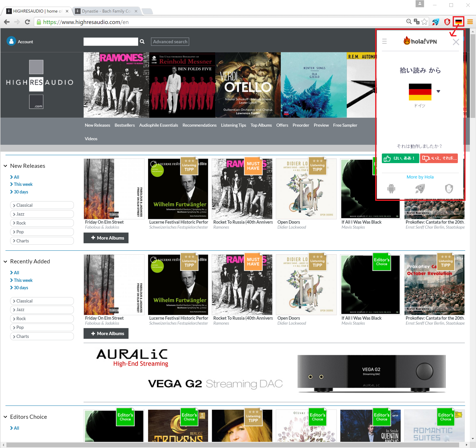Go back to the previous page
The width and height of the screenshot is (476, 448).
(7, 22)
